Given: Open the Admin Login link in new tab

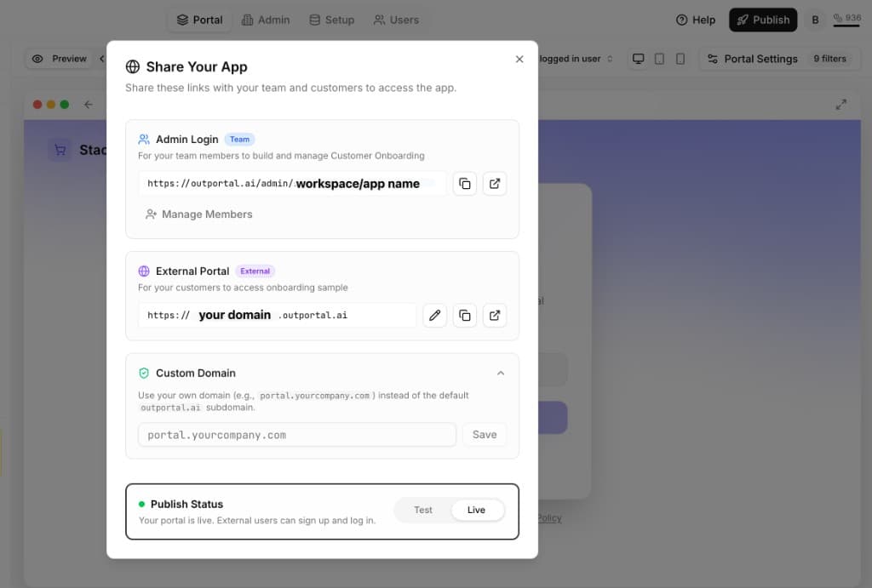Looking at the screenshot, I should [495, 183].
